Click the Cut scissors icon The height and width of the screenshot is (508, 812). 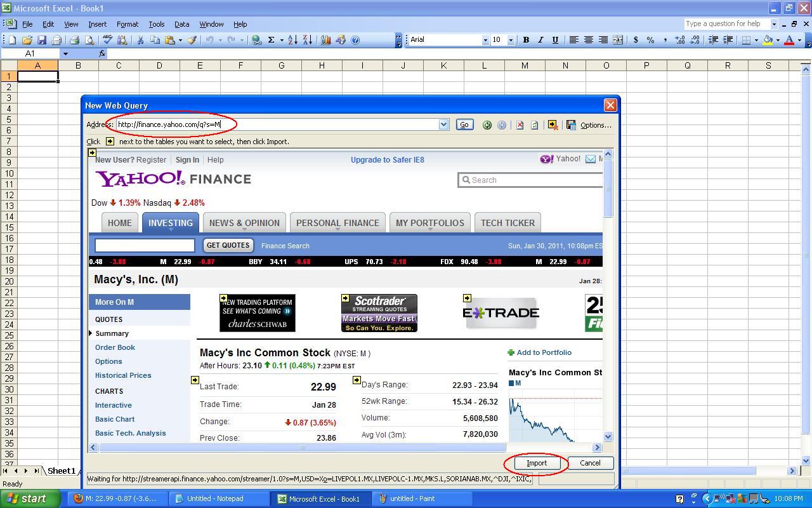(141, 40)
